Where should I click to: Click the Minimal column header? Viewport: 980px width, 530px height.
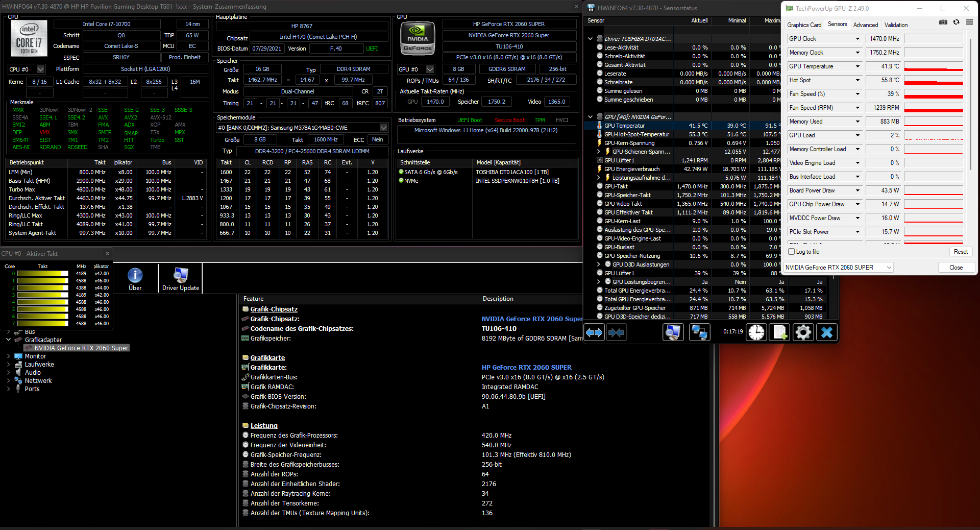pos(730,21)
